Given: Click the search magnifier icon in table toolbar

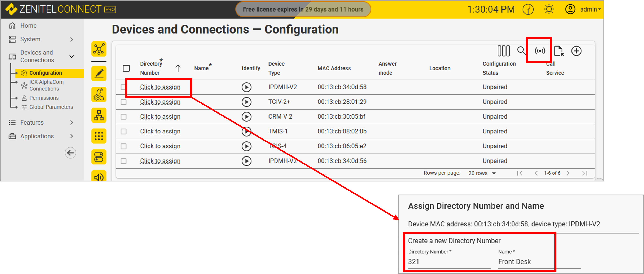Looking at the screenshot, I should [521, 51].
